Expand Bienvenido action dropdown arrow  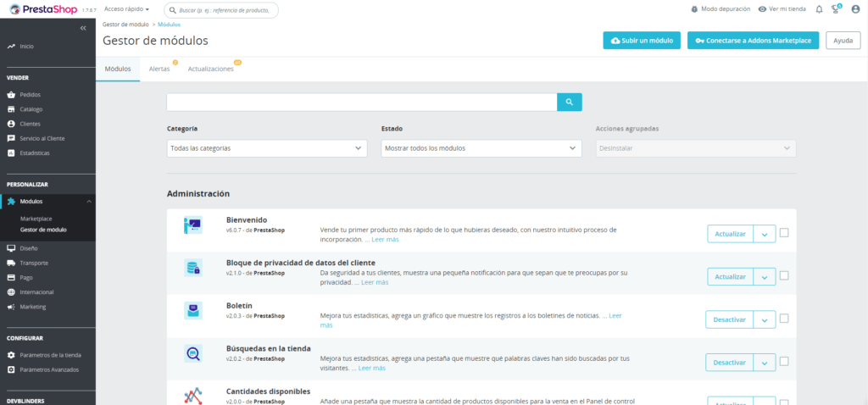765,234
